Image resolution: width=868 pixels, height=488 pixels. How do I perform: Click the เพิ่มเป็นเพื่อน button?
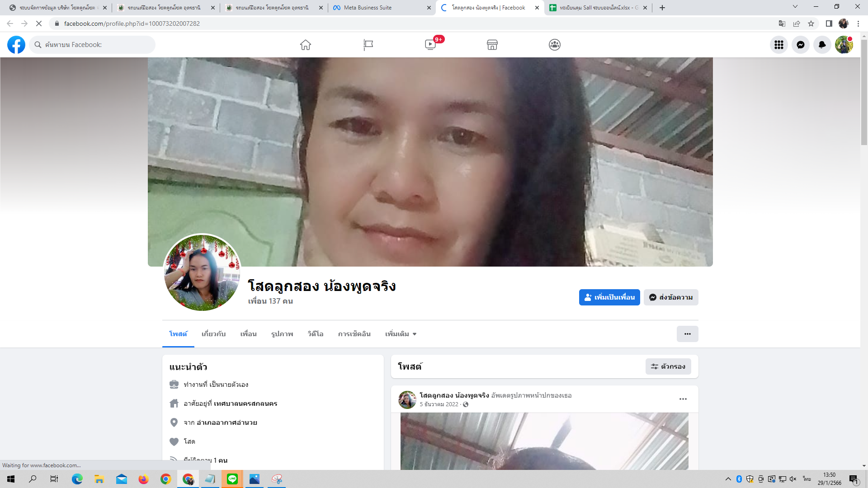[x=609, y=297]
